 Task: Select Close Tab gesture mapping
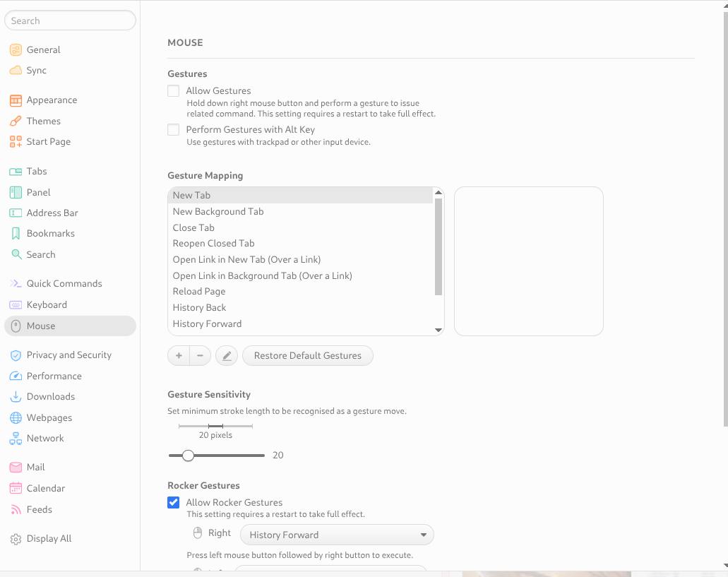click(x=300, y=228)
